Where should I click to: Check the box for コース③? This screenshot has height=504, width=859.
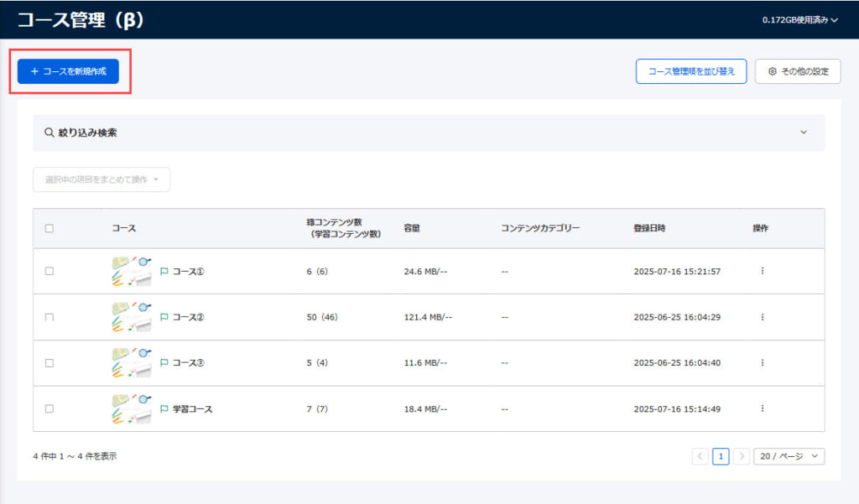click(49, 363)
